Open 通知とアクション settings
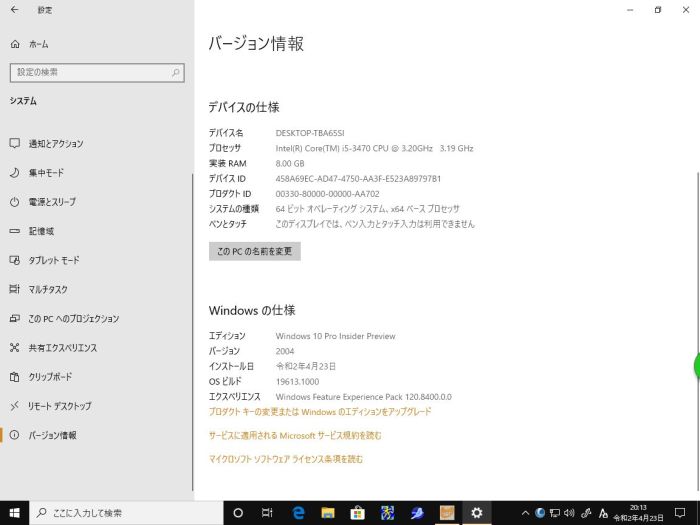The image size is (700, 525). (56, 143)
